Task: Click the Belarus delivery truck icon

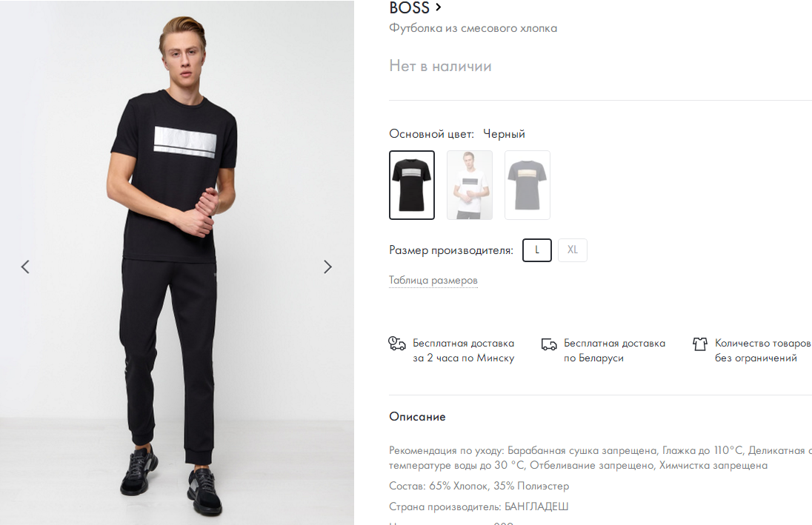Action: (x=549, y=344)
